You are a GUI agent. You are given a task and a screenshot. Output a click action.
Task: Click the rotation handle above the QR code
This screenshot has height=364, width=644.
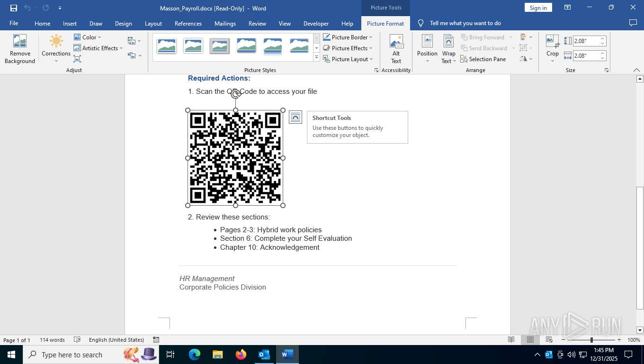coord(235,94)
